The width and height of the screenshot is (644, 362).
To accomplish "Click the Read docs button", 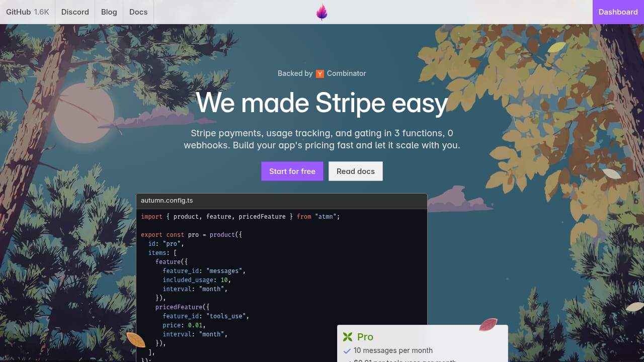I will coord(356,171).
